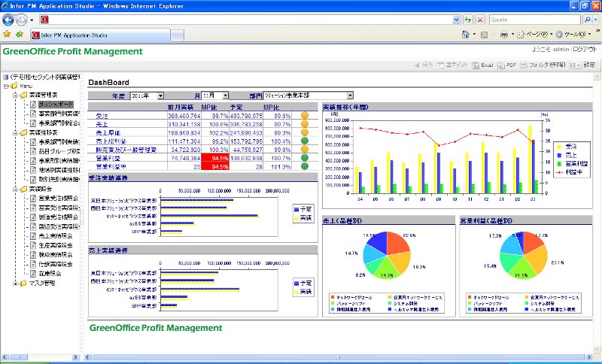Screen dimensions: 602x364
Task: Open the address bar history dropdown
Action: (x=456, y=20)
